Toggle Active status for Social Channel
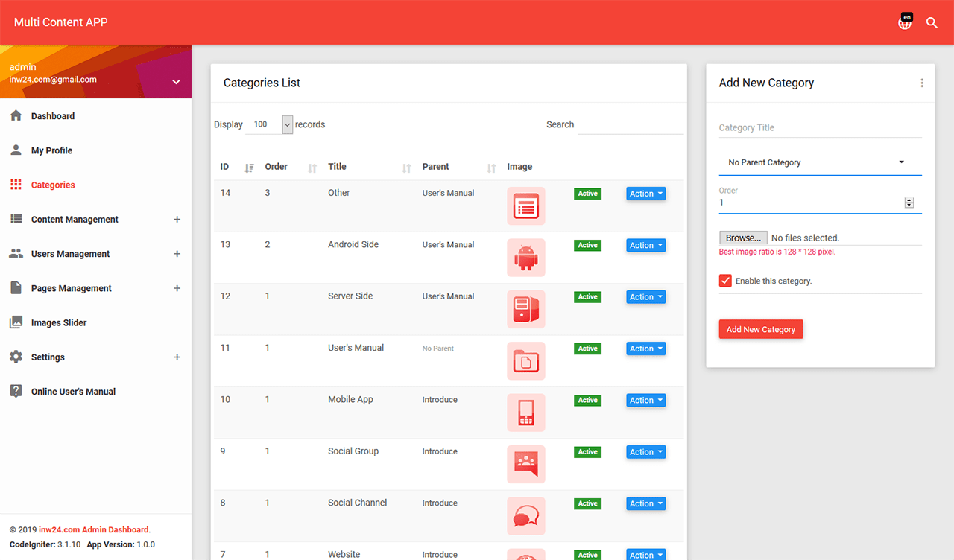 tap(587, 503)
